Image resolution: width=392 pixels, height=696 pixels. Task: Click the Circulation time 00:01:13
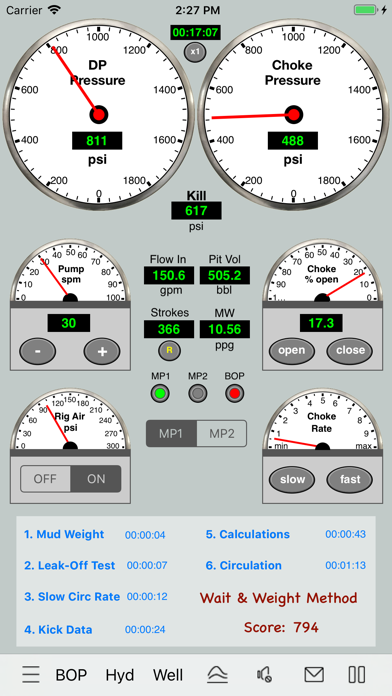click(345, 566)
